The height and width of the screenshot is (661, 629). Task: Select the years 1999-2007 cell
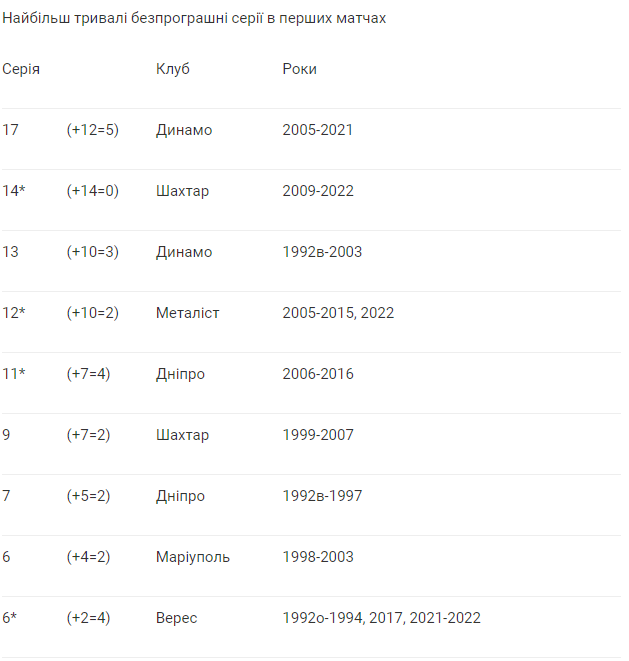click(318, 435)
